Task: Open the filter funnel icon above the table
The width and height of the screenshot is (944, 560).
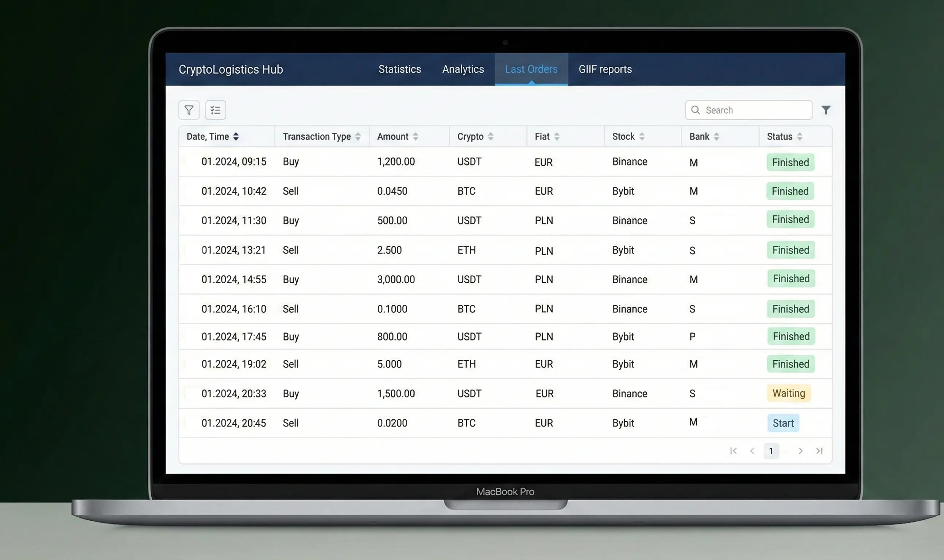Action: point(189,110)
